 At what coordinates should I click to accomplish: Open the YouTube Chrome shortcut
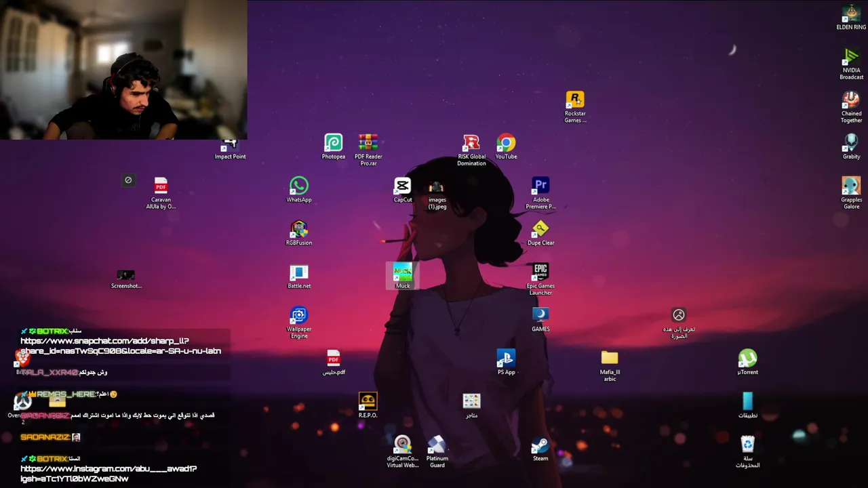[x=506, y=147]
